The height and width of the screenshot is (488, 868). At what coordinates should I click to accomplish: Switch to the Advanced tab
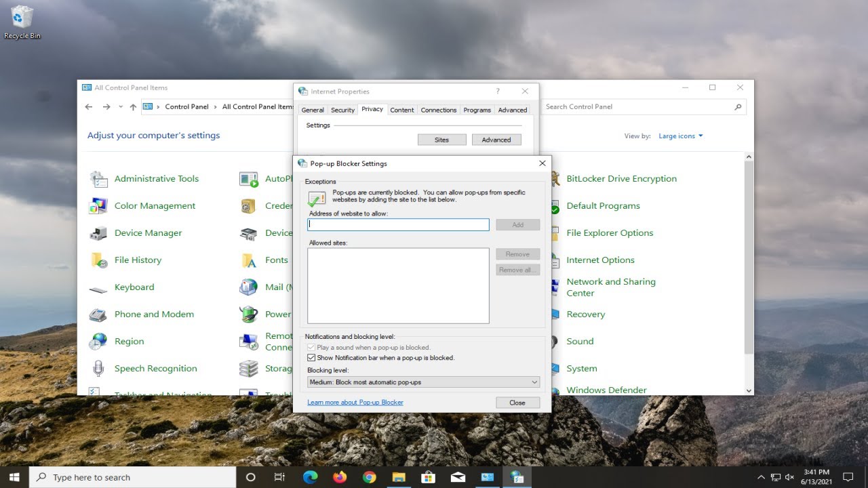(513, 110)
